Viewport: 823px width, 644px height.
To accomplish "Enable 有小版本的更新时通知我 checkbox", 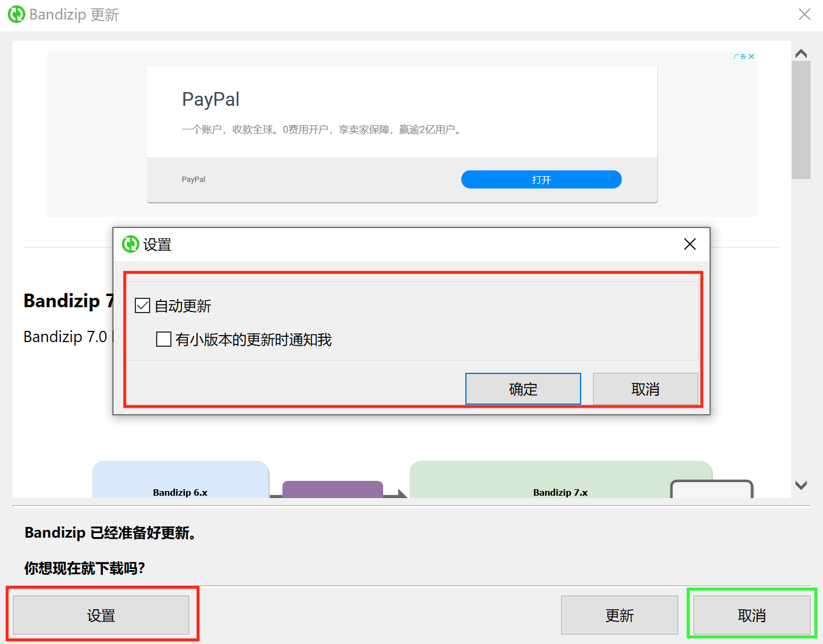I will pos(164,339).
